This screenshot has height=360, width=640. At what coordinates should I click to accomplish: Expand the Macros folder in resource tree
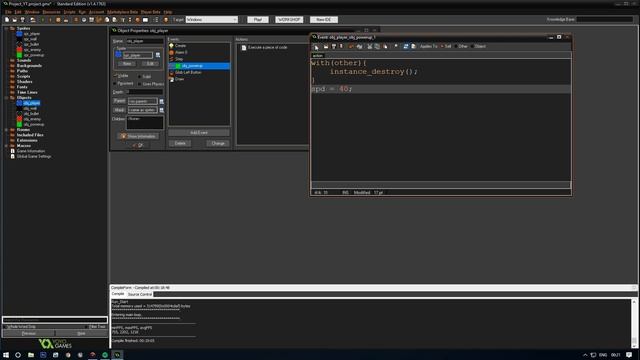coord(7,146)
